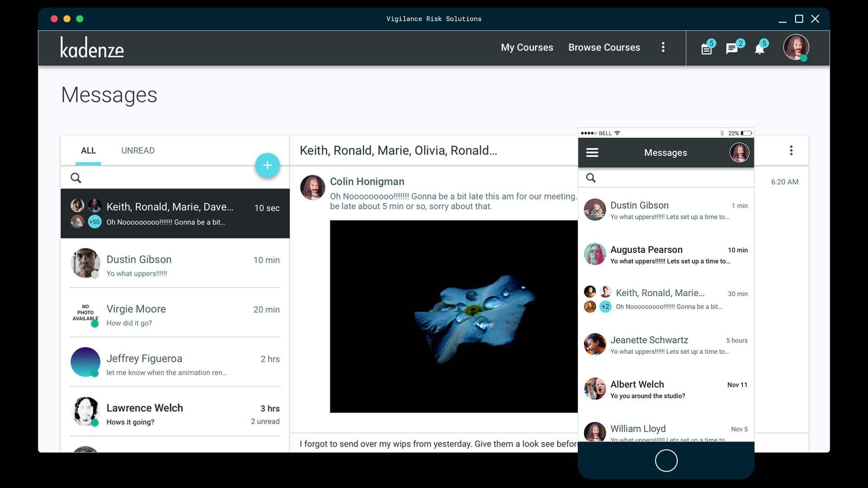
Task: Open user profile avatar menu in header
Action: click(x=796, y=47)
